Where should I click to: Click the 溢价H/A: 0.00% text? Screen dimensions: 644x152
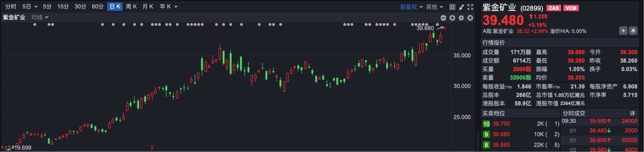click(x=568, y=31)
